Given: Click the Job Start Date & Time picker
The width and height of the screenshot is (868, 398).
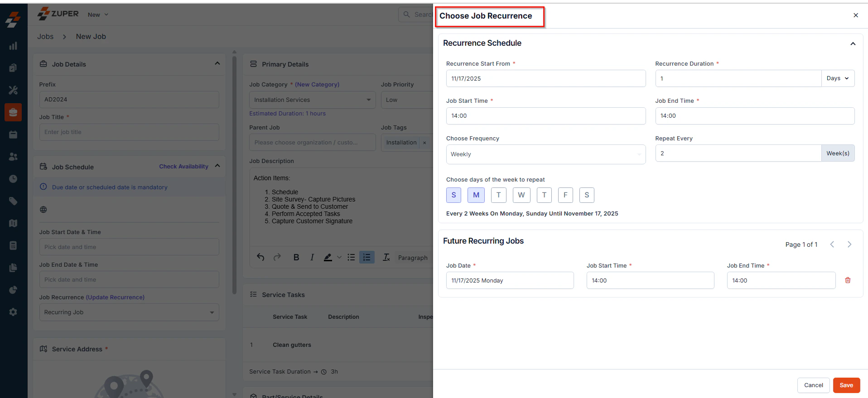Looking at the screenshot, I should tap(129, 247).
